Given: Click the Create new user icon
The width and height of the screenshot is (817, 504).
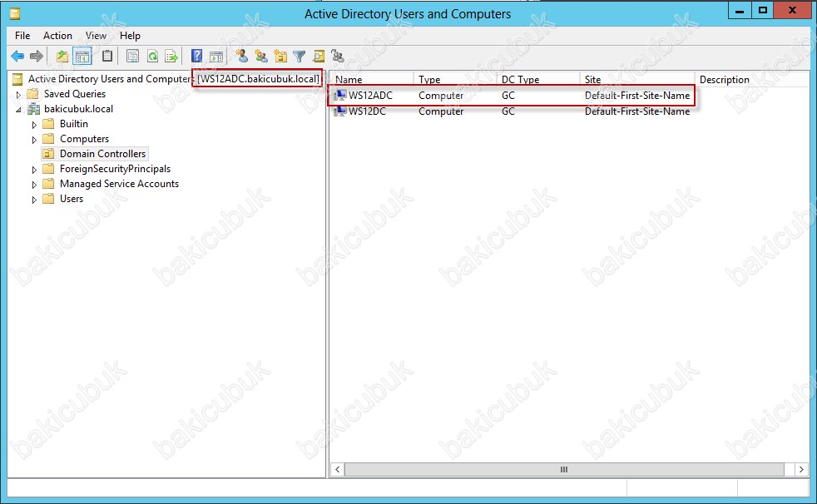Looking at the screenshot, I should coord(242,57).
